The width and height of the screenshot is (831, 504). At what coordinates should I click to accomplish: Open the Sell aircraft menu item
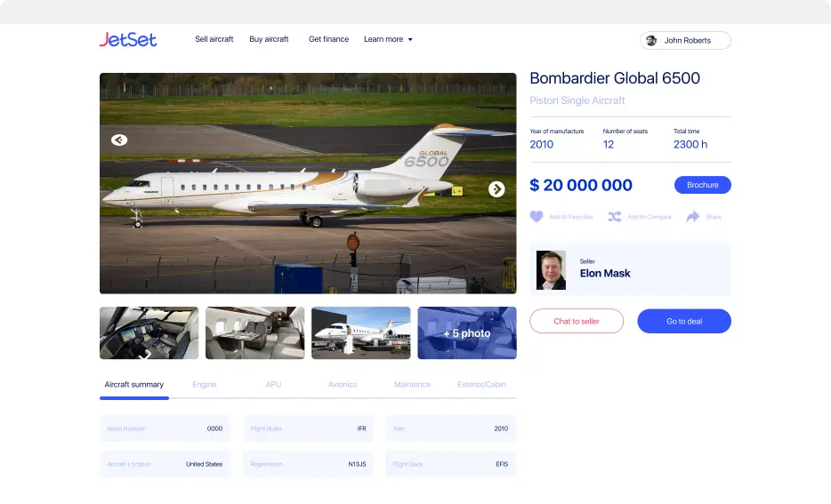(214, 39)
